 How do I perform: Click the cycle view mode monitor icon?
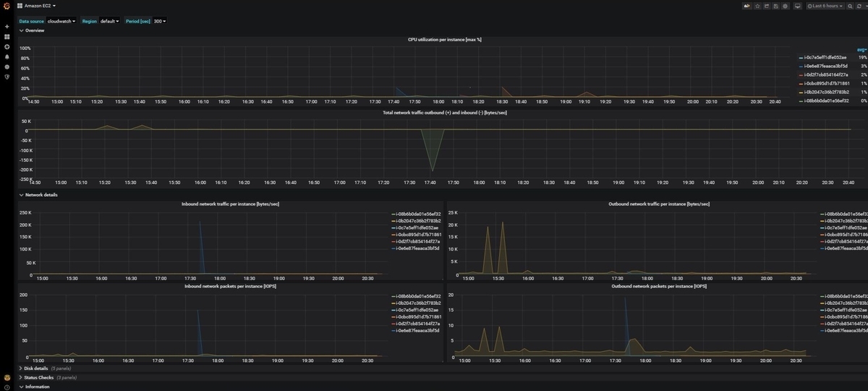797,6
